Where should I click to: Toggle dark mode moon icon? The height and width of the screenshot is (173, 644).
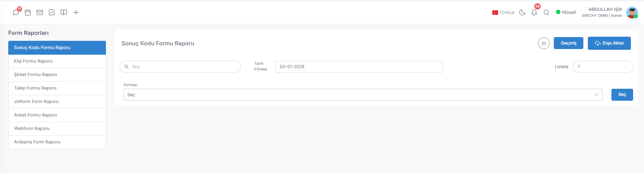click(x=522, y=12)
